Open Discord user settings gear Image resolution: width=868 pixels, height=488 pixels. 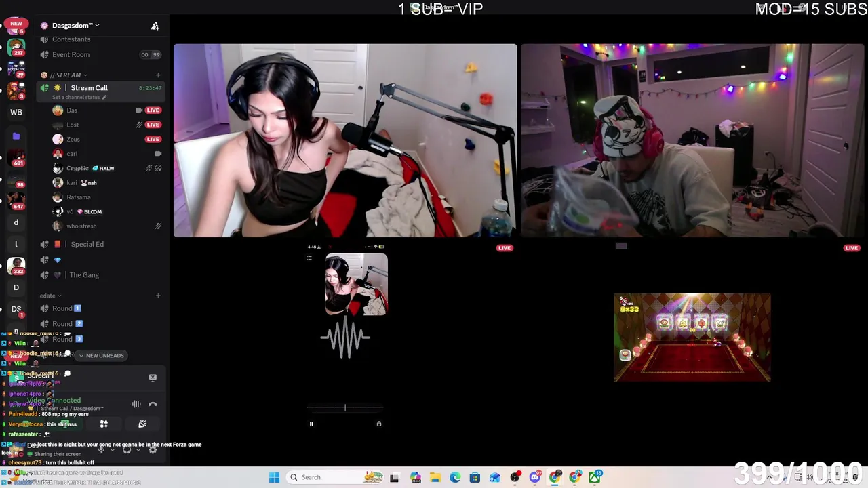(x=153, y=449)
